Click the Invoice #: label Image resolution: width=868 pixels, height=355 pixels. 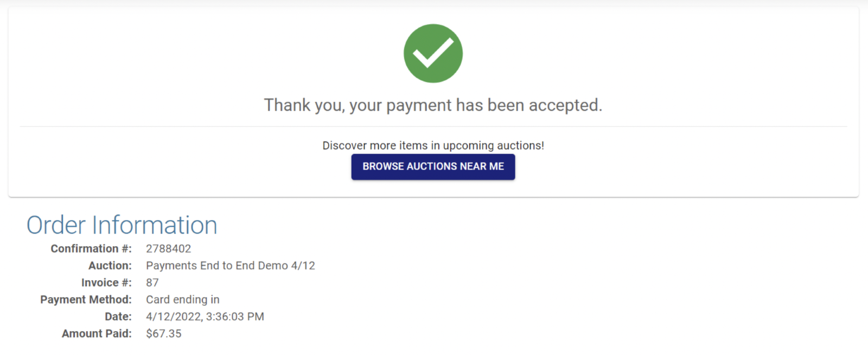click(x=106, y=282)
